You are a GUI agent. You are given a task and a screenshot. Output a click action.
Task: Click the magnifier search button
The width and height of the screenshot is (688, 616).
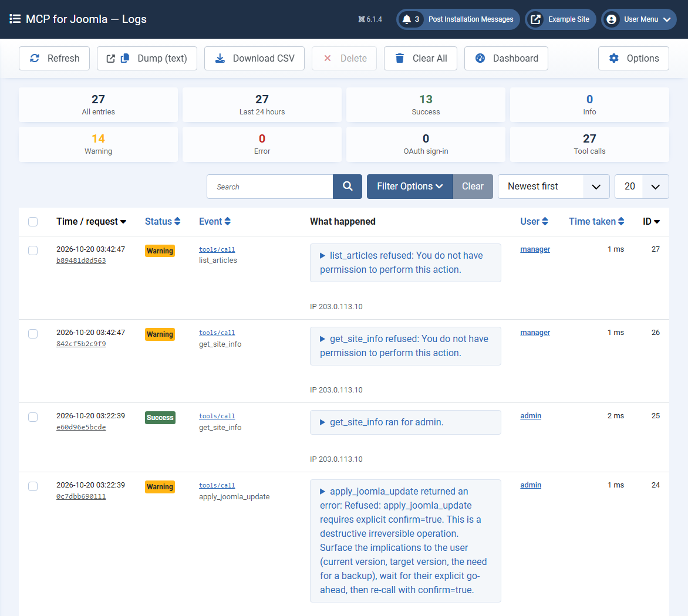point(348,187)
